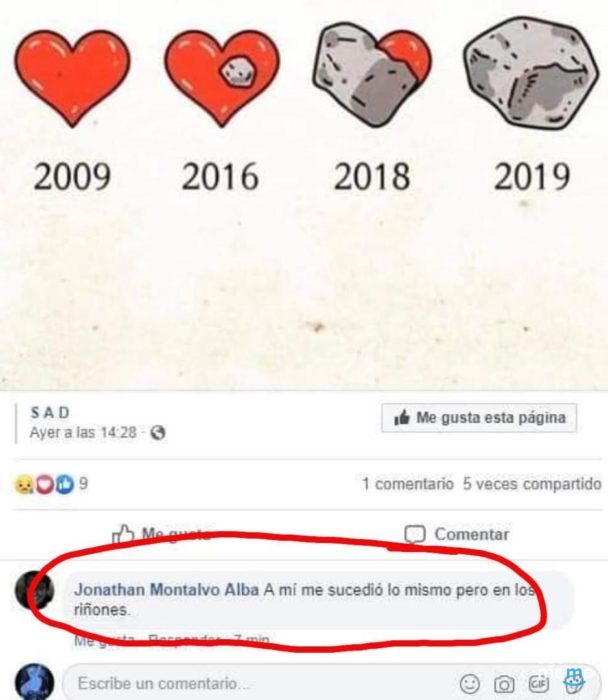Click the public globe privacy icon
Viewport: 608px width, 700px height.
[158, 433]
